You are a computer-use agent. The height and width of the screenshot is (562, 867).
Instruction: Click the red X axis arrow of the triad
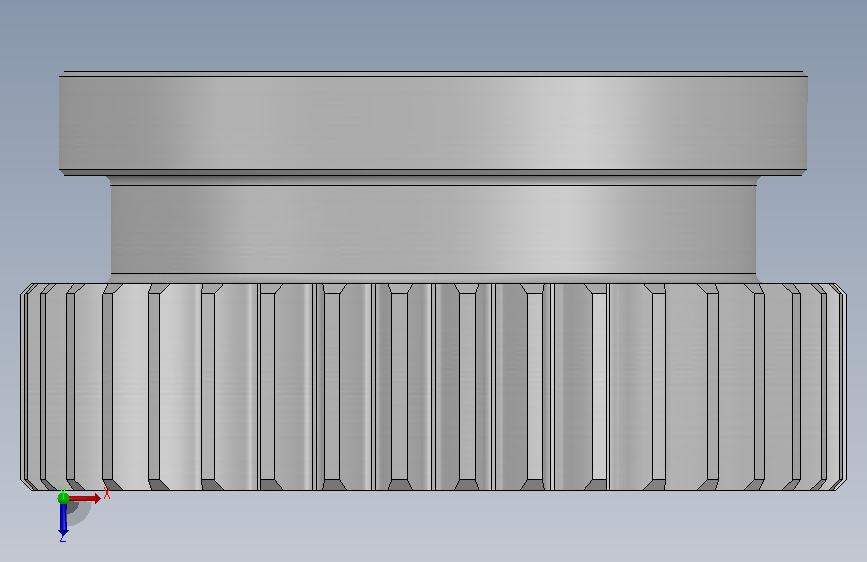click(84, 498)
